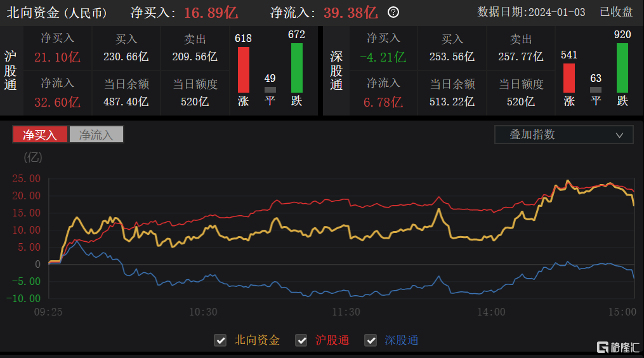Click the 北向资金 (人民币) title

(x=56, y=13)
